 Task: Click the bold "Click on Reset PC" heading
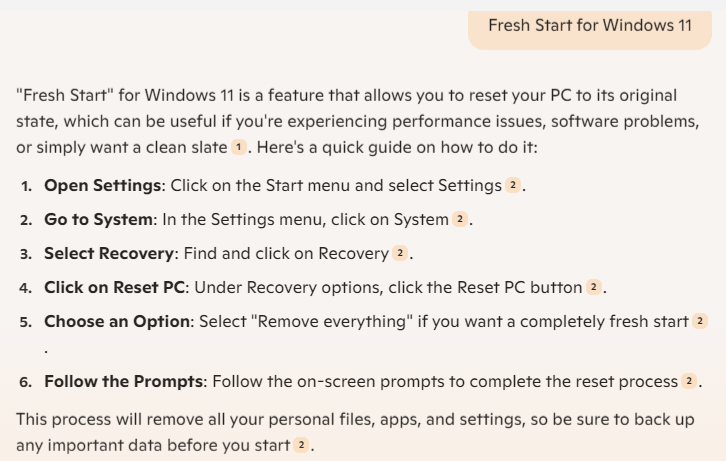point(114,287)
